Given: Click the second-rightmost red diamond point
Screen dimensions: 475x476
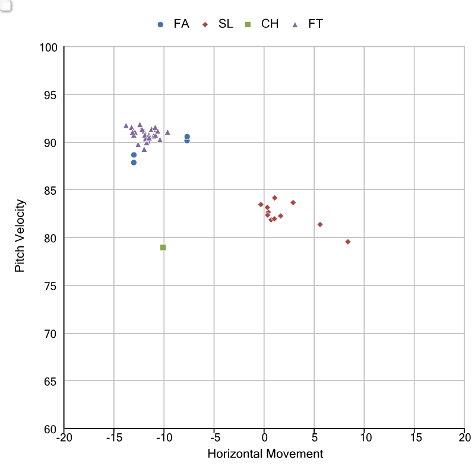Looking at the screenshot, I should pos(320,224).
